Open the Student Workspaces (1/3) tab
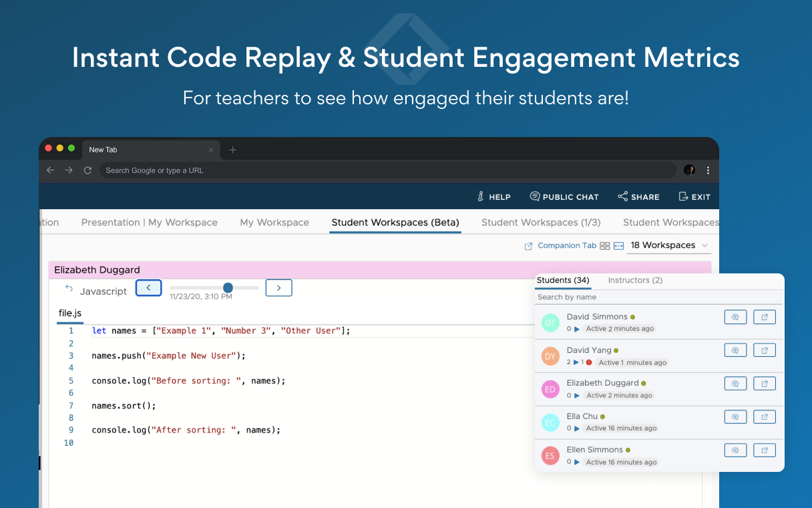Screen dimensions: 812x508 coord(541,223)
